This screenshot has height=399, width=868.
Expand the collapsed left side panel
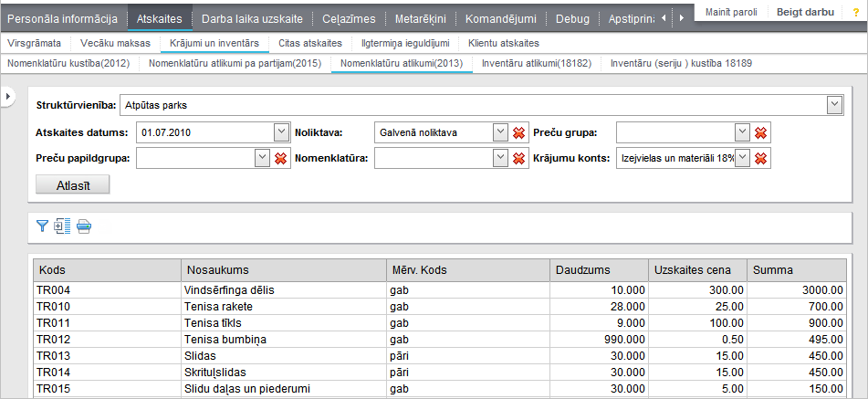coord(7,96)
